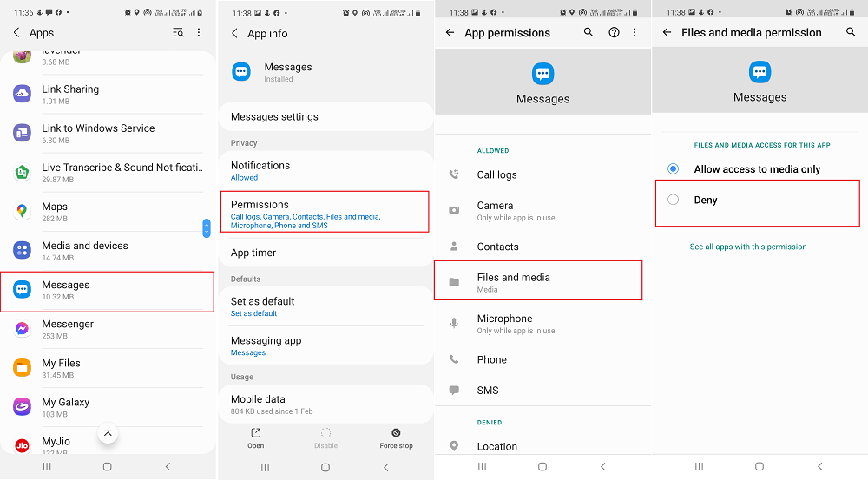Tap Recents nav button on Files and media screen
The image size is (868, 480).
(x=699, y=467)
